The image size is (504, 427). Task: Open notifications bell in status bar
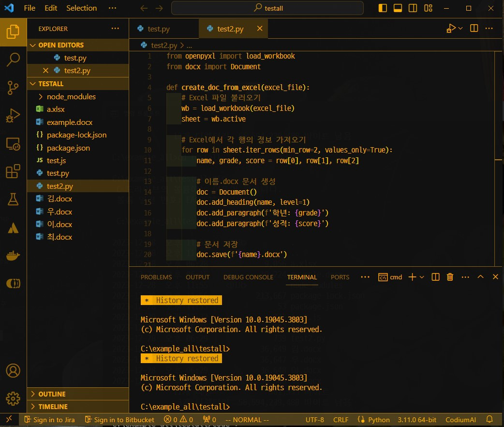(489, 420)
